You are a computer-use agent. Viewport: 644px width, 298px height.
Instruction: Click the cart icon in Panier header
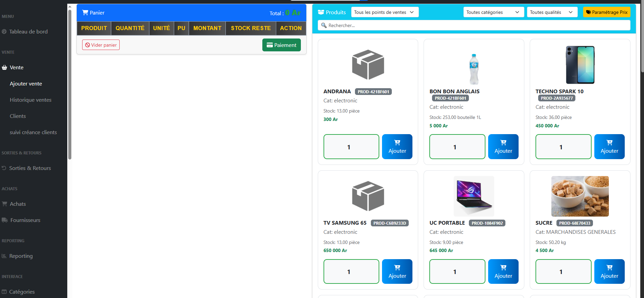tap(85, 13)
